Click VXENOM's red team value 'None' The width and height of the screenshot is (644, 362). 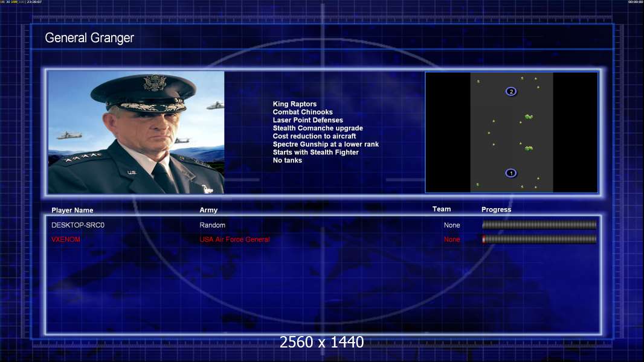(452, 240)
